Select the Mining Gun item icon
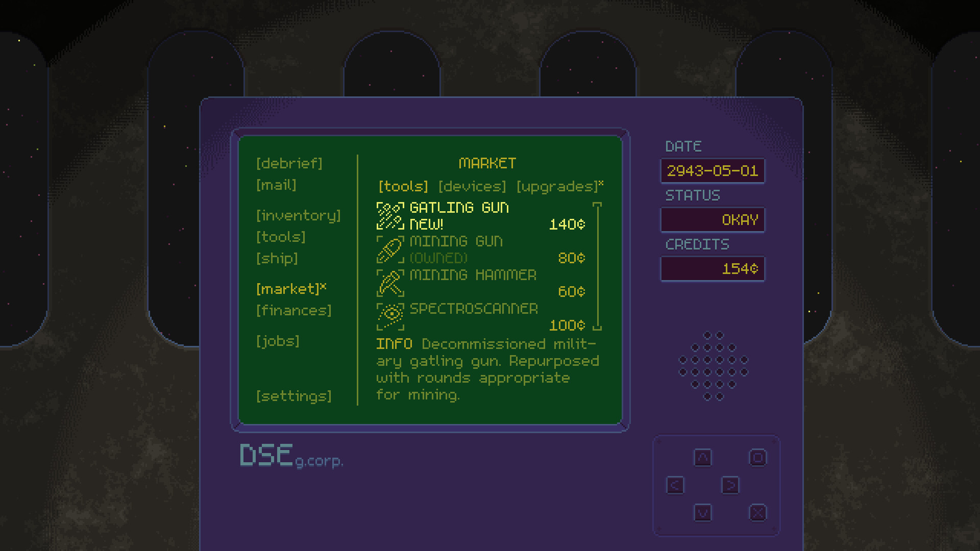Screen dimensions: 980x551 point(389,249)
